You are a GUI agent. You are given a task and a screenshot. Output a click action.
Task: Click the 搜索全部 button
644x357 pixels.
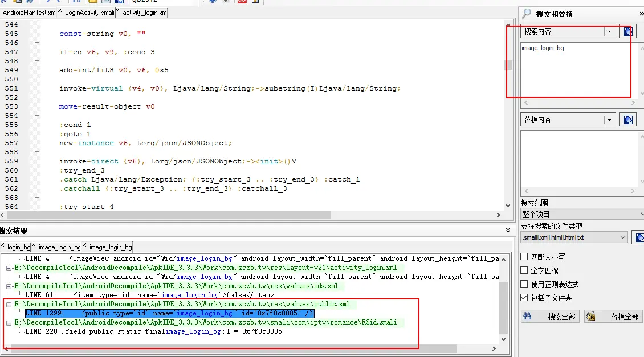(549, 317)
